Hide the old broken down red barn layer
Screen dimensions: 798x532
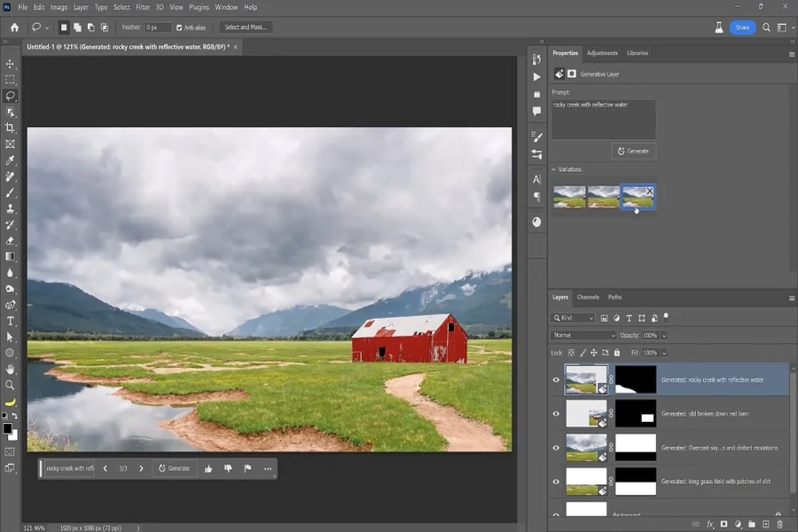click(556, 413)
